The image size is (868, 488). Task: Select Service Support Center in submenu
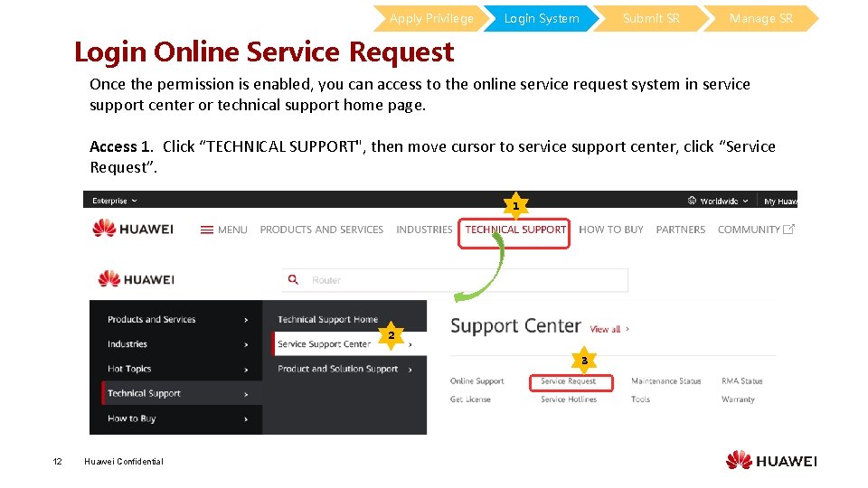click(x=324, y=344)
